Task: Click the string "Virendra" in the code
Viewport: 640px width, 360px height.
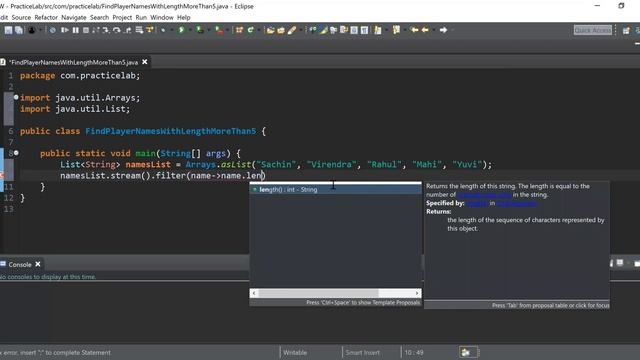Action: tap(331, 164)
